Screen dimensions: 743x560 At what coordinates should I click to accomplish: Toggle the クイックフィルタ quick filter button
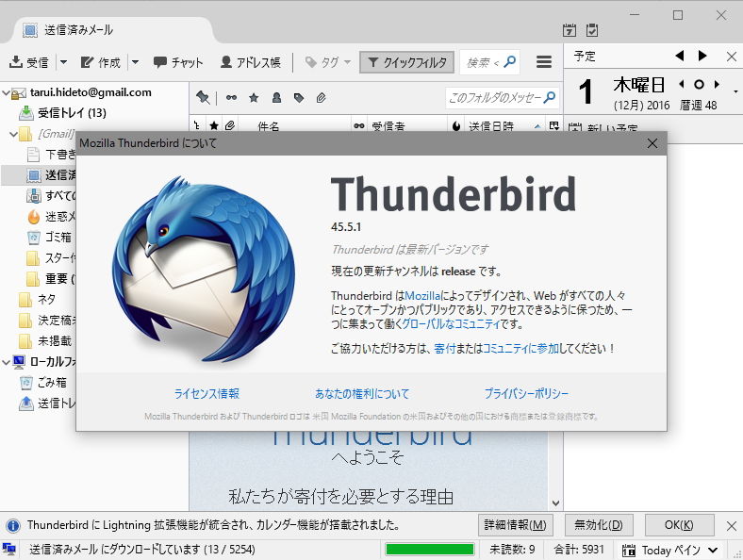[x=407, y=62]
